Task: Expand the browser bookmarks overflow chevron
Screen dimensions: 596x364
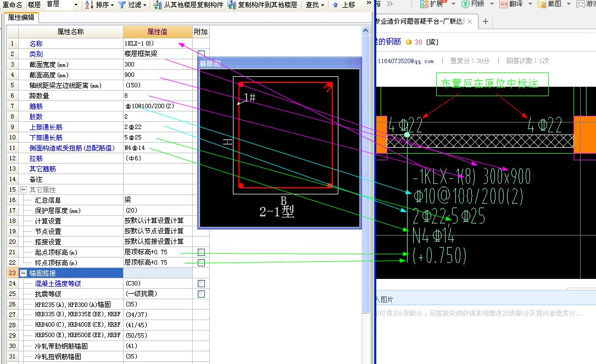Action: [x=389, y=4]
